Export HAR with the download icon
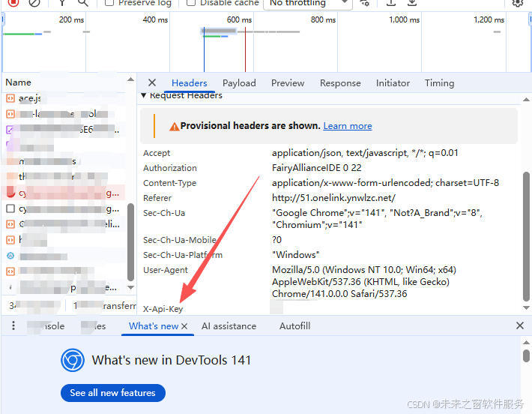This screenshot has height=414, width=532. pyautogui.click(x=412, y=2)
